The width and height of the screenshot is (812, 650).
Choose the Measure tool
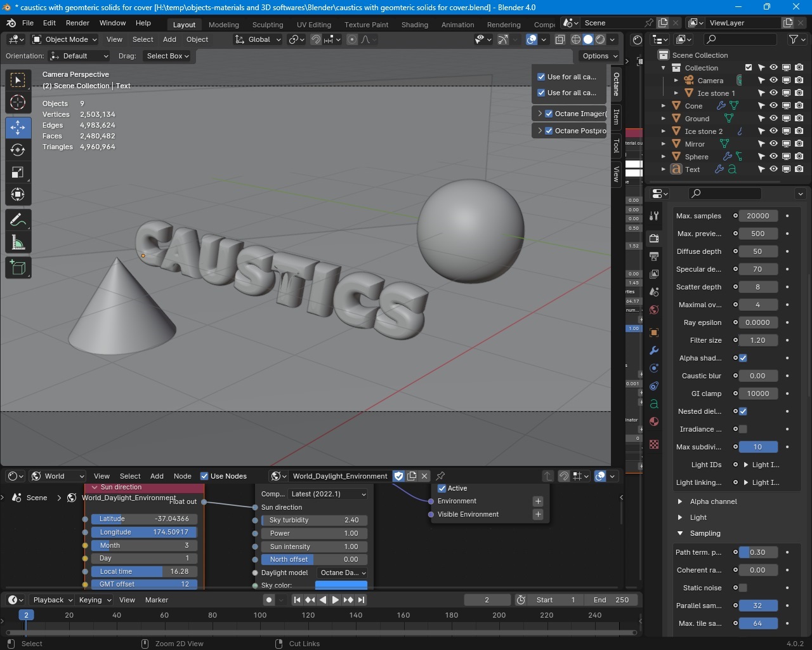pos(18,242)
